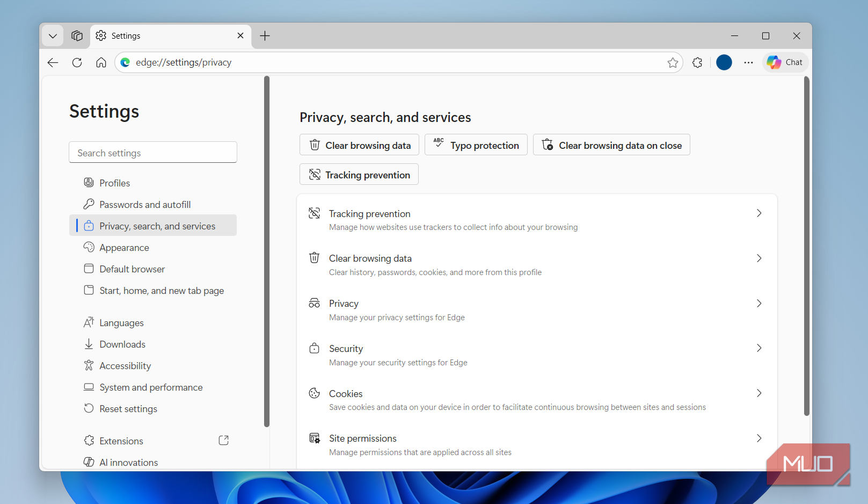Expand the Security row chevron

click(x=758, y=348)
